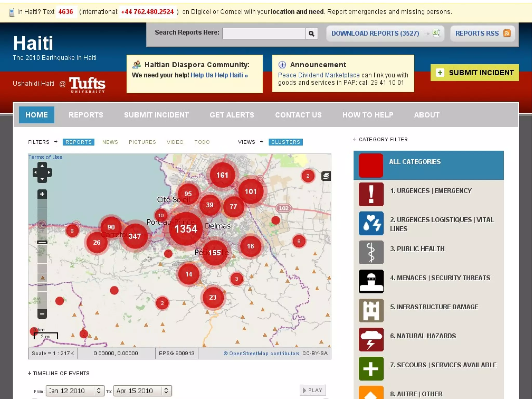Open the map layer switcher icon
Viewport: 532px width, 399px height.
(326, 176)
